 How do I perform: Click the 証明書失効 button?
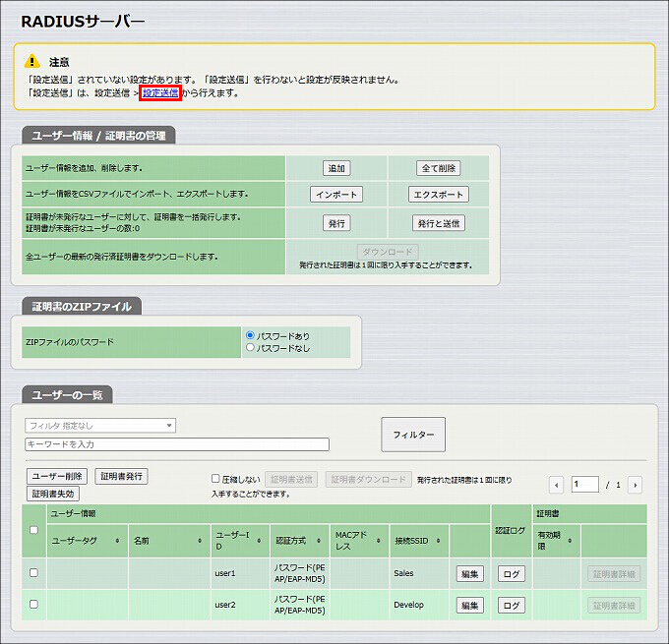coord(53,494)
